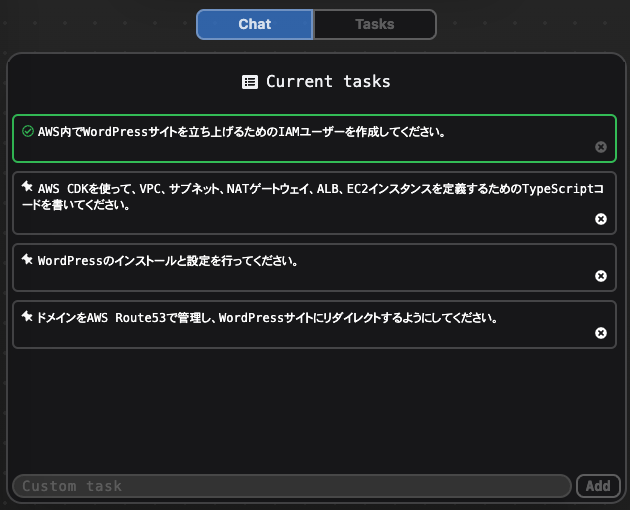Image resolution: width=630 pixels, height=510 pixels.
Task: Click the Current tasks heading text
Action: coord(328,82)
